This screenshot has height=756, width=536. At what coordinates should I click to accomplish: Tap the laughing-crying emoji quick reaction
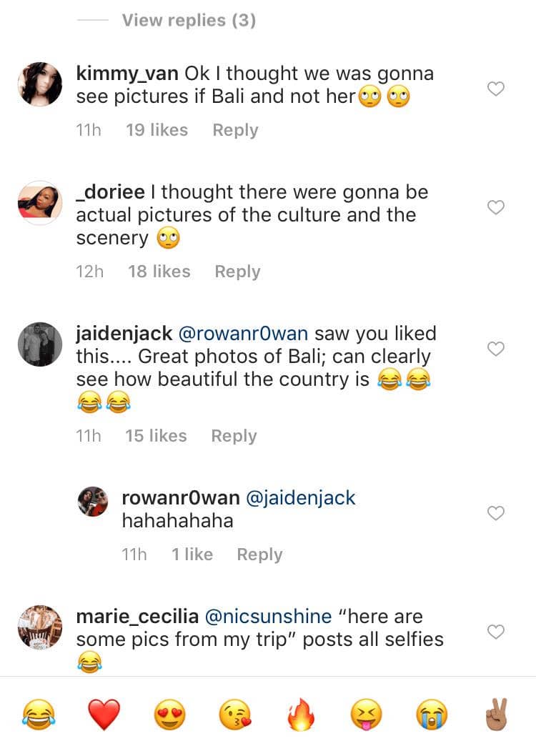[x=39, y=715]
